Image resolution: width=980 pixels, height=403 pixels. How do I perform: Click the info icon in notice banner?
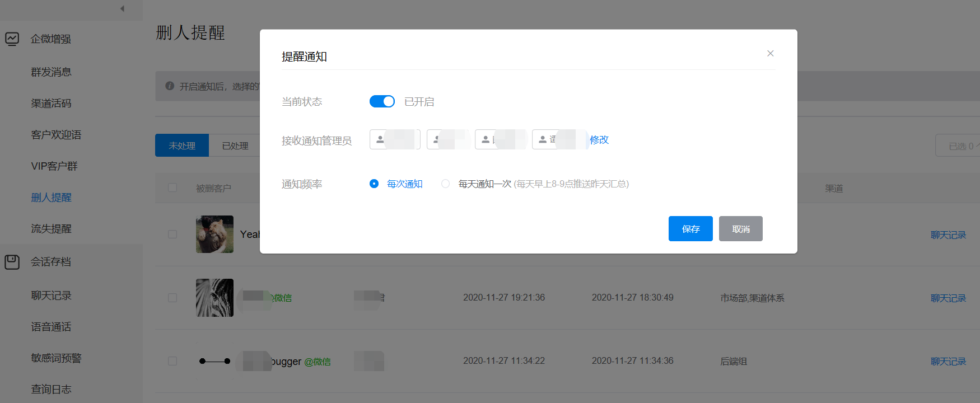tap(170, 86)
